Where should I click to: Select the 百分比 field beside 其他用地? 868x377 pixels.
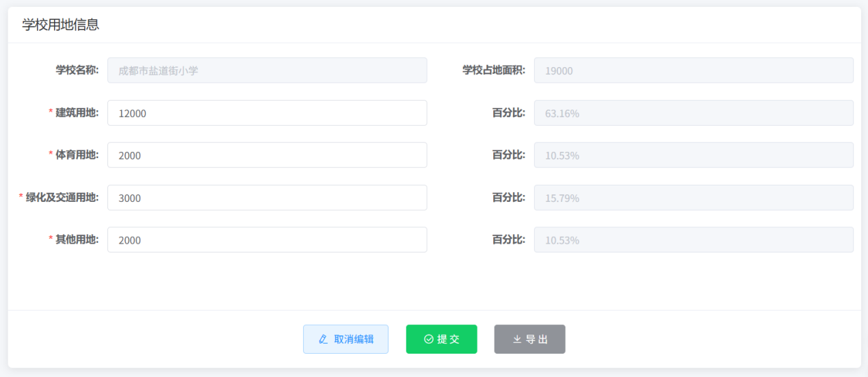click(x=693, y=240)
